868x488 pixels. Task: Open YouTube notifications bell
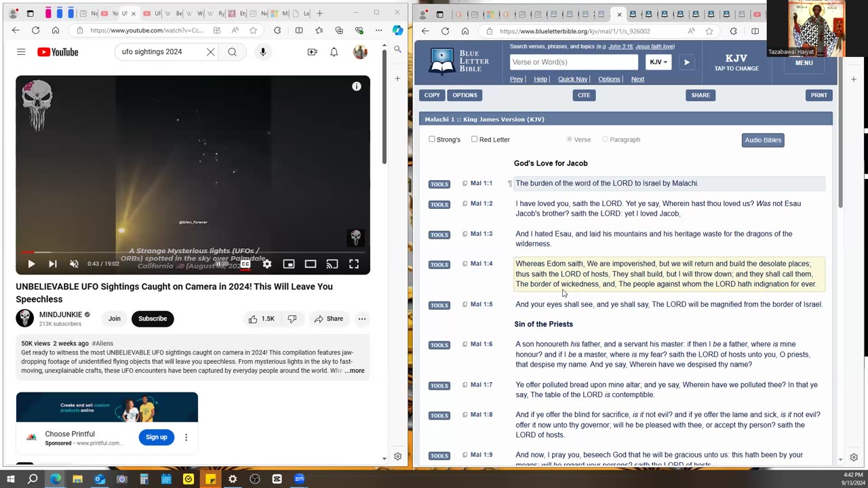coord(334,52)
